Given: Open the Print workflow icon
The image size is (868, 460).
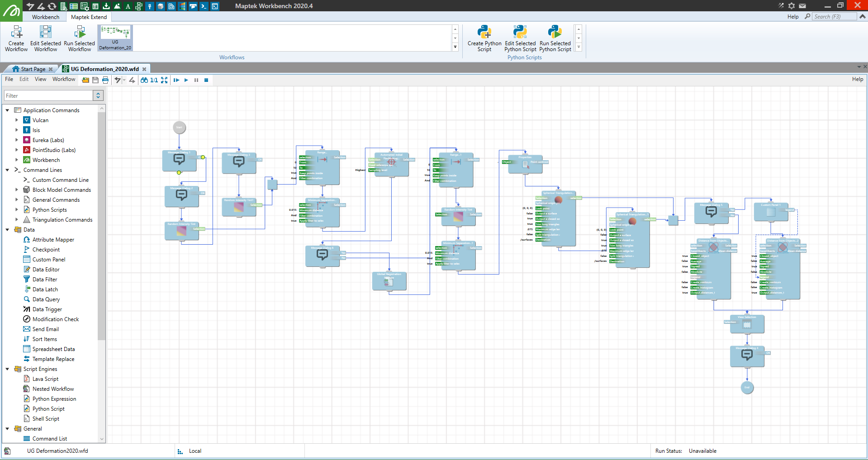Looking at the screenshot, I should (x=105, y=80).
